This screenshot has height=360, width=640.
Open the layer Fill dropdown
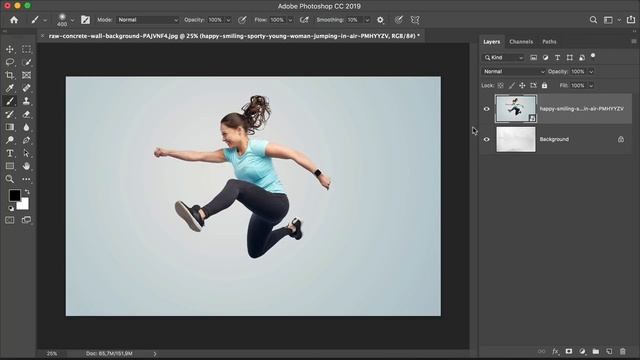pos(591,86)
